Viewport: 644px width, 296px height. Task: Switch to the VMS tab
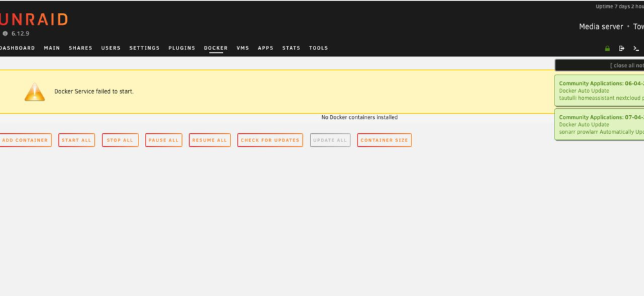pyautogui.click(x=243, y=48)
